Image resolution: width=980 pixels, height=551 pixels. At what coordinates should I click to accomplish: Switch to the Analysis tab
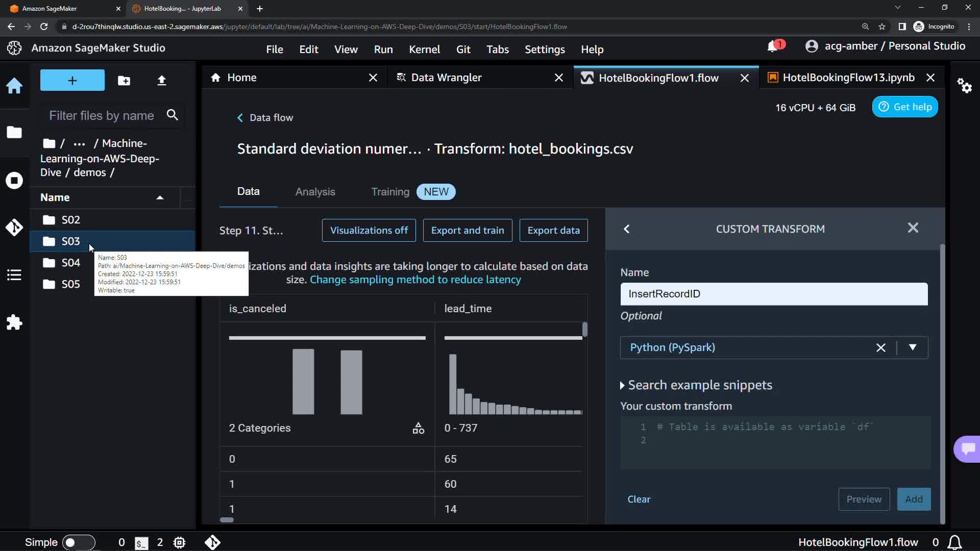(x=315, y=192)
